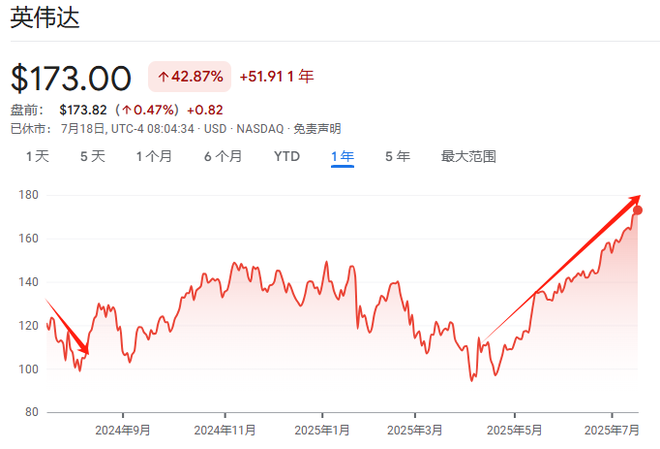Click the 2025年5月 x-axis label
Viewport: 660px width, 449px height.
pyautogui.click(x=514, y=429)
